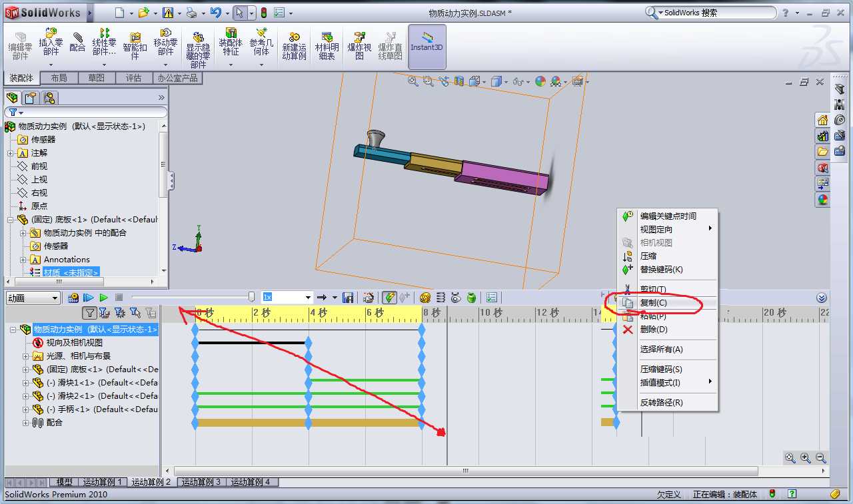Collapse the motion study panel chevron

(822, 298)
